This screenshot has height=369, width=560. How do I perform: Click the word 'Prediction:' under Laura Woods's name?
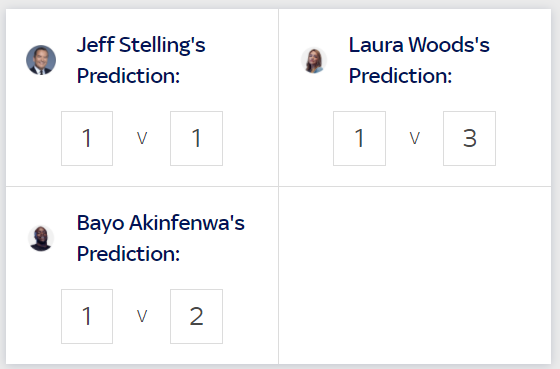400,76
